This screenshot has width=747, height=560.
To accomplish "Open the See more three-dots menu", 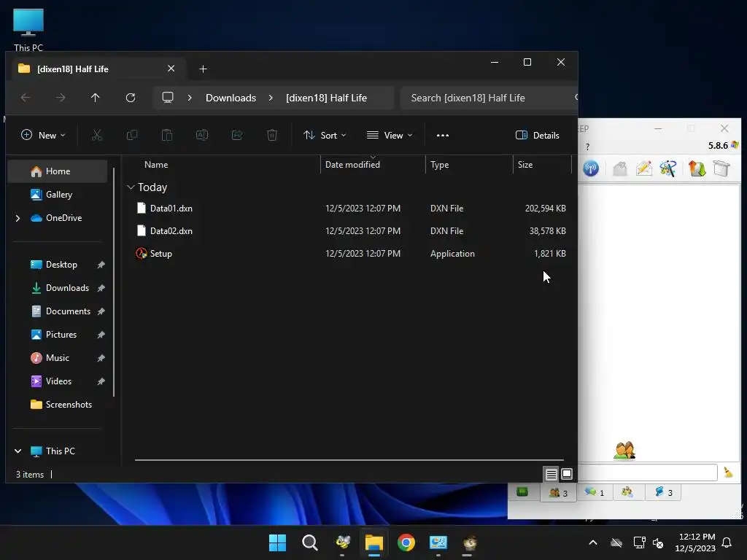I will click(443, 135).
